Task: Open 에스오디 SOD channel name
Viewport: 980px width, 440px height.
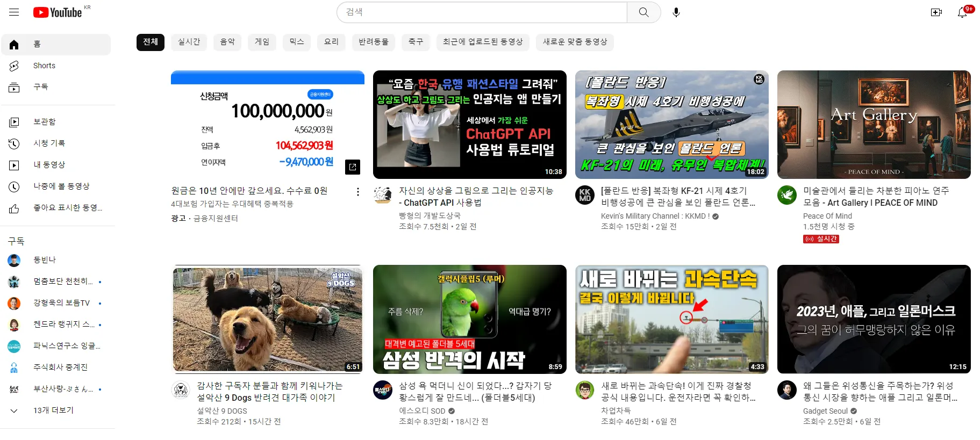Action: pyautogui.click(x=422, y=411)
